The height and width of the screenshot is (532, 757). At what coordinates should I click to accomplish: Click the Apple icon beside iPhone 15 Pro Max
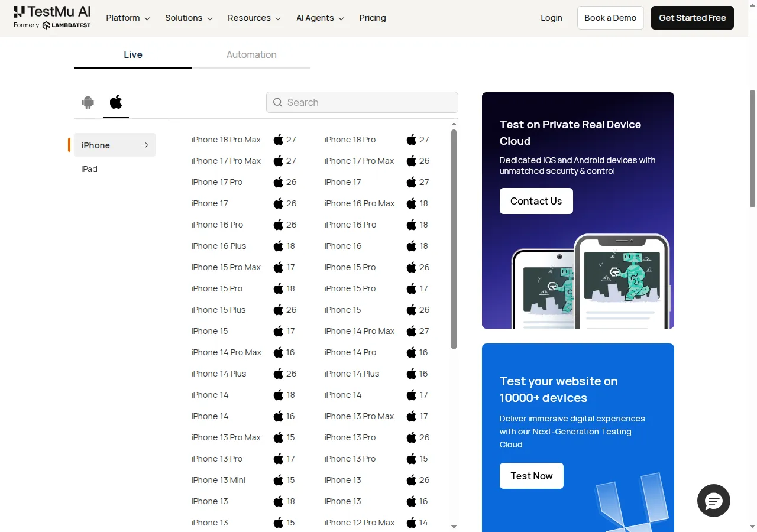pyautogui.click(x=279, y=267)
